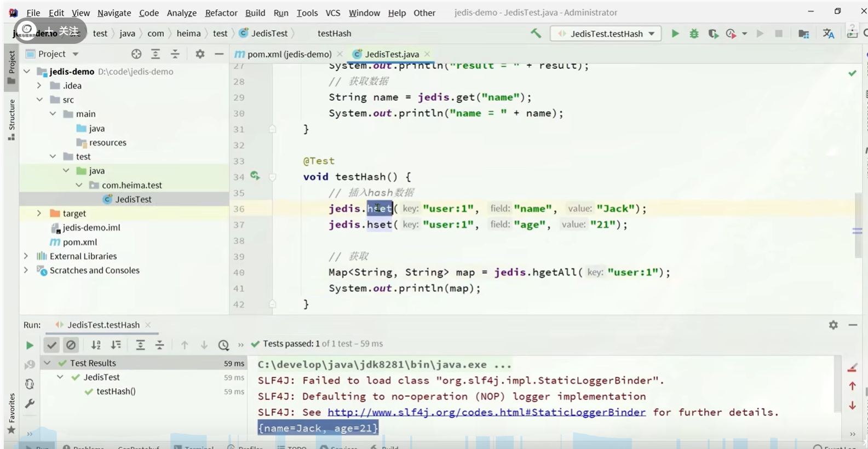Open the slf4j StaticLoggerBinder link in console
Viewport: 868px width, 449px height.
[x=487, y=412]
